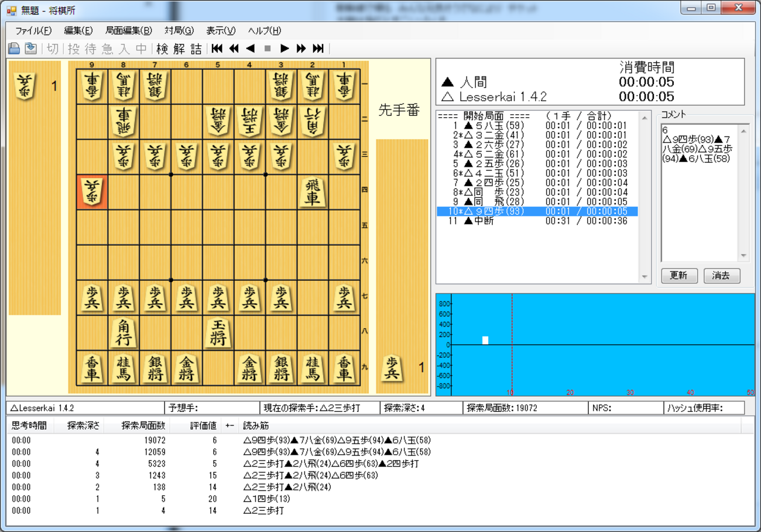Click the 解 (analyze game) toolbar button

[179, 49]
